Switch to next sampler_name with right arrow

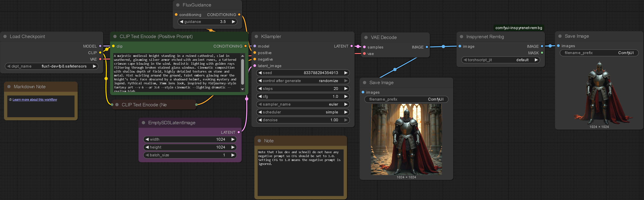coord(346,104)
